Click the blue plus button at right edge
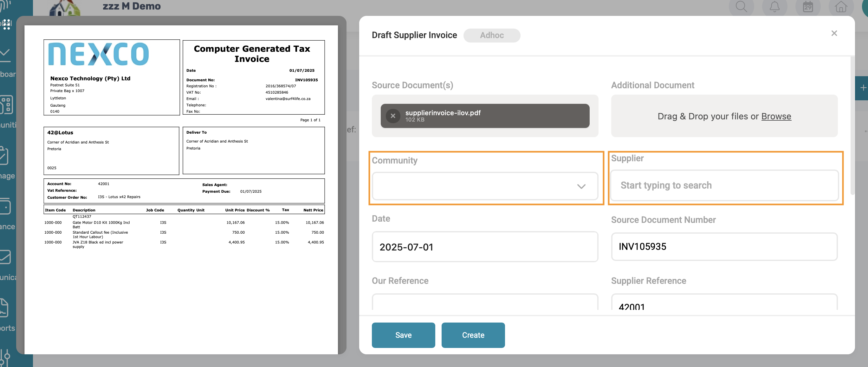The image size is (868, 367). coord(863,88)
